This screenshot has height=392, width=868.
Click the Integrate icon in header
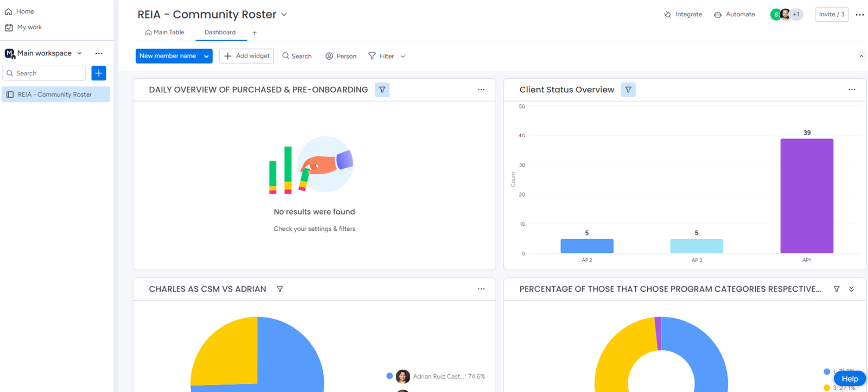(x=667, y=15)
